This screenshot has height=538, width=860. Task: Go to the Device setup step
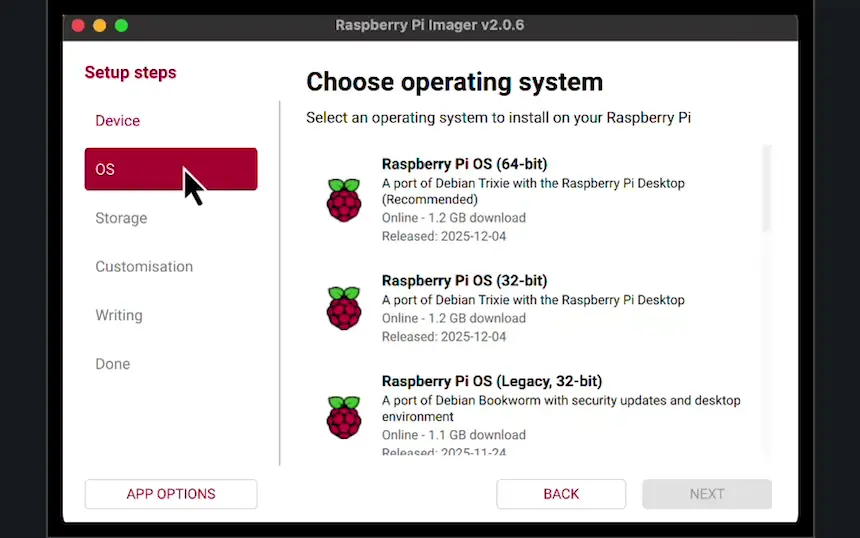click(x=118, y=121)
